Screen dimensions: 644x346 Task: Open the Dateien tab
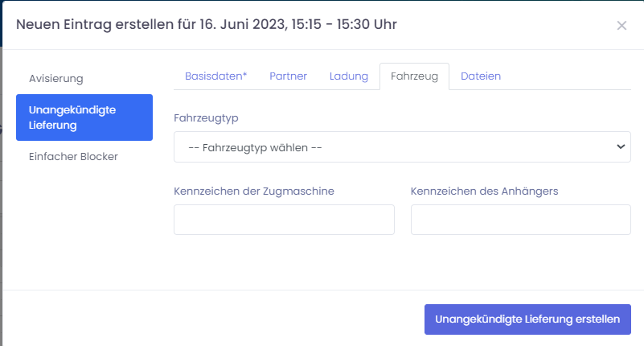480,76
